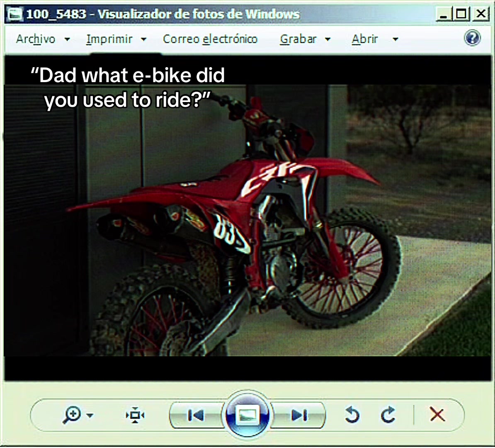Viewport: 495px width, 448px height.
Task: Fit the photo to actual size icon
Action: point(135,415)
